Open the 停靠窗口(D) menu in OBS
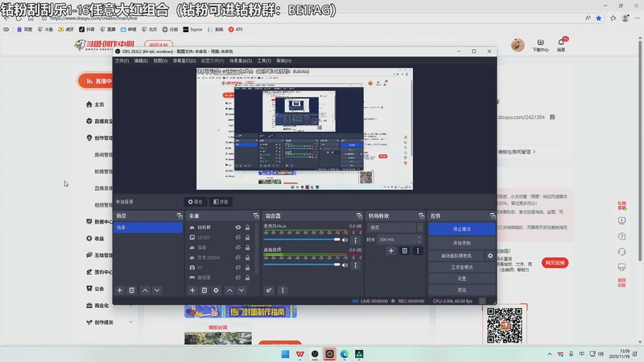Image resolution: width=644 pixels, height=362 pixels. pyautogui.click(x=184, y=61)
